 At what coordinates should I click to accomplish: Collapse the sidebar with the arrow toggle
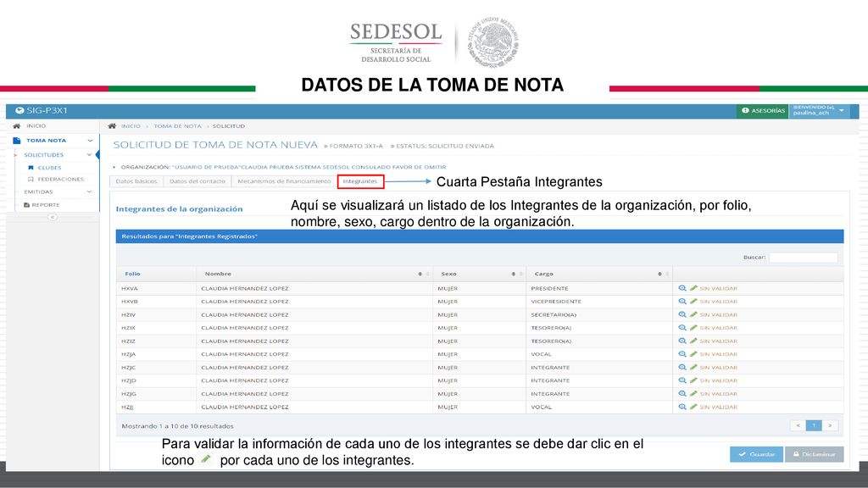52,217
